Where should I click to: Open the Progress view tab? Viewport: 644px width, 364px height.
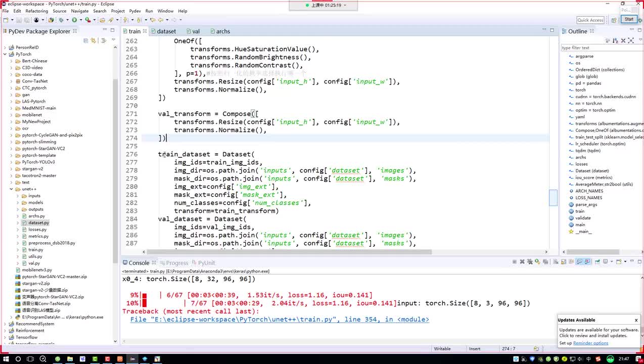click(x=176, y=263)
